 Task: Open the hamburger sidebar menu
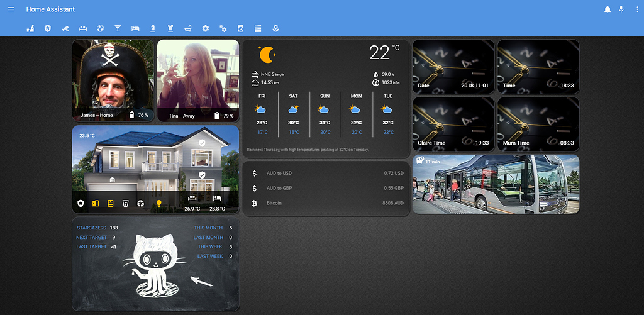(x=11, y=9)
